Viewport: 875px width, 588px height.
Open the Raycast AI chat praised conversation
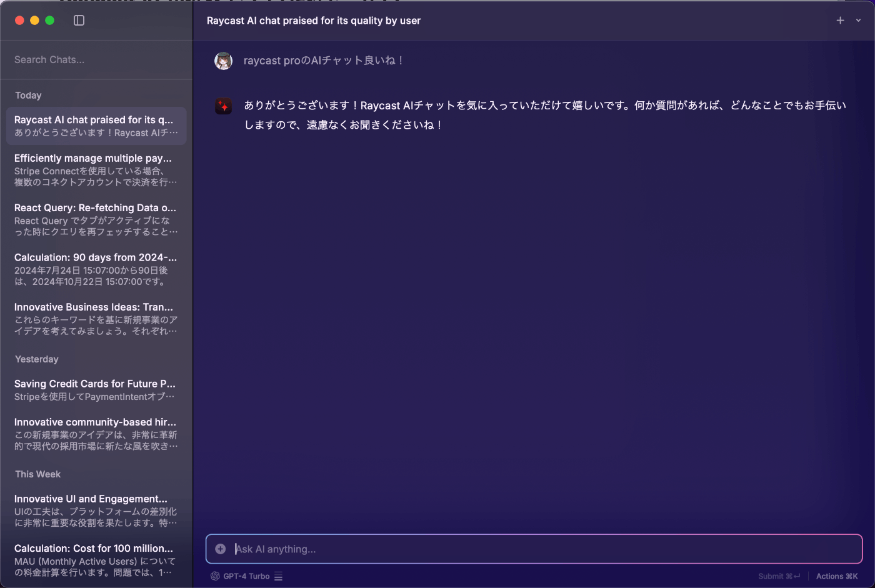[96, 126]
